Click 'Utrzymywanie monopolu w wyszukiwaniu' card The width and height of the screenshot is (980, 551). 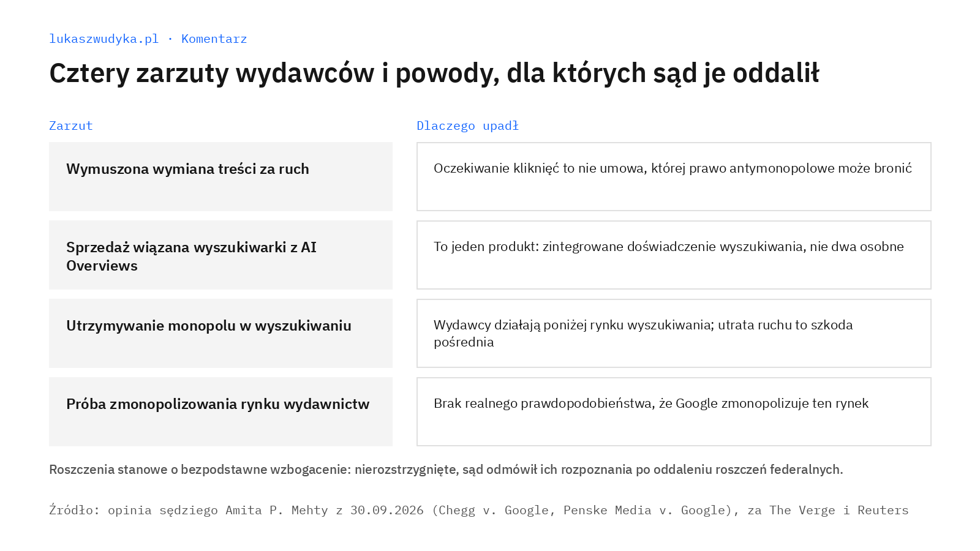pos(221,334)
